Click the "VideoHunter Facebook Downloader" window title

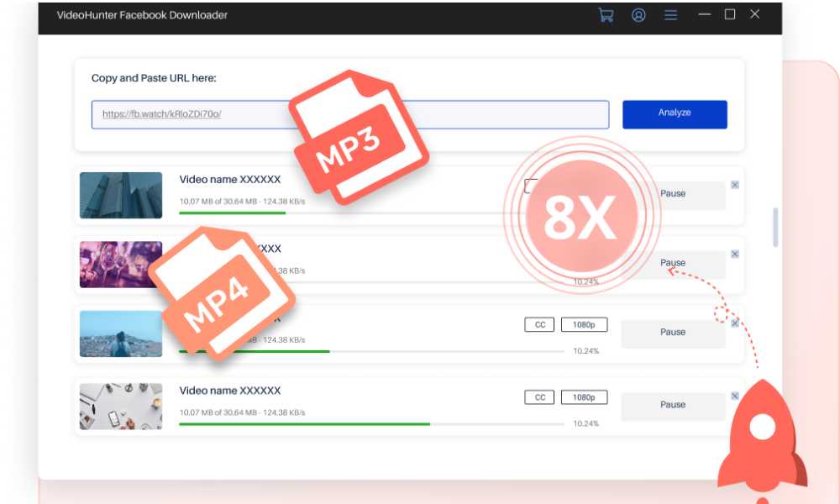(142, 15)
